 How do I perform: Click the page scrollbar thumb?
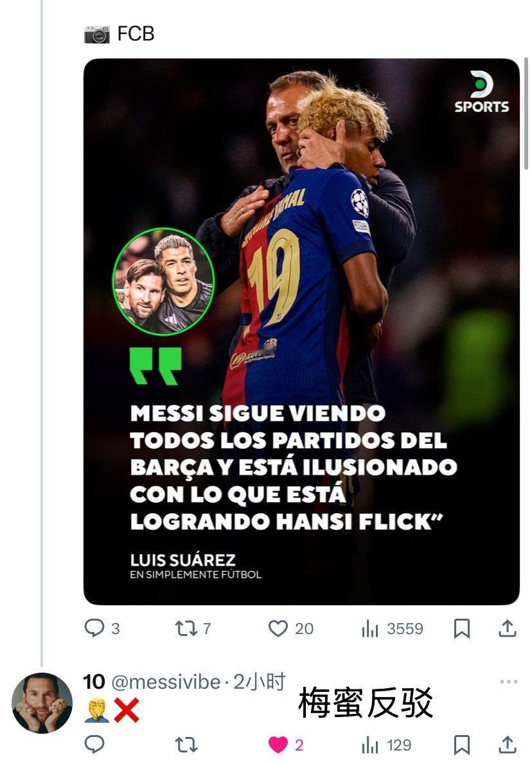tap(526, 114)
